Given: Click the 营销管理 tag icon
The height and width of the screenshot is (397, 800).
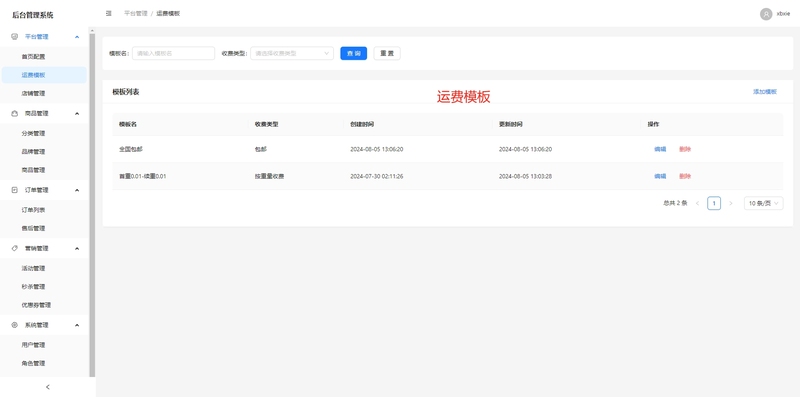Looking at the screenshot, I should [x=14, y=248].
